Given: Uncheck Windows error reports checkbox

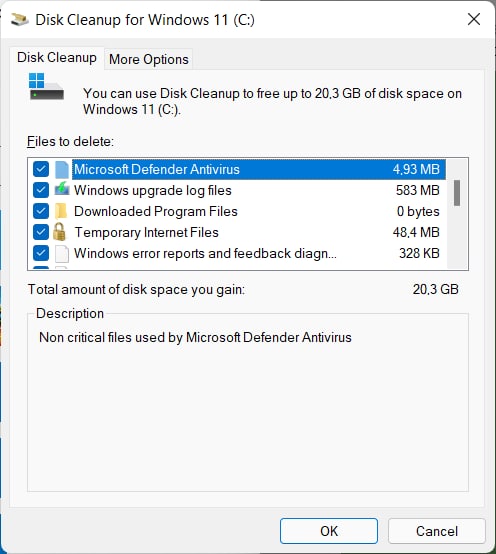Looking at the screenshot, I should pyautogui.click(x=41, y=253).
